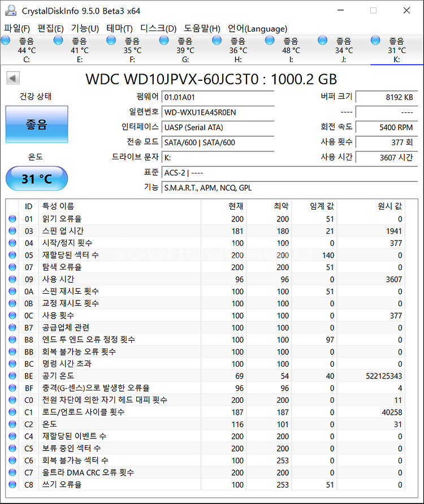This screenshot has height=504, width=424.
Task: Select the K: drive tab at 31 °C
Action: click(x=396, y=50)
